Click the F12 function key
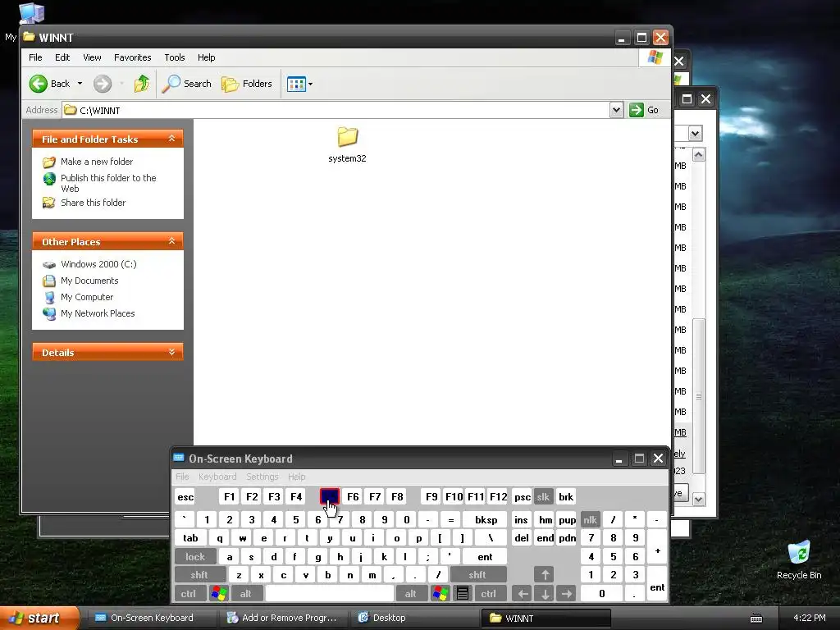Screen dimensions: 840x630 click(x=498, y=496)
